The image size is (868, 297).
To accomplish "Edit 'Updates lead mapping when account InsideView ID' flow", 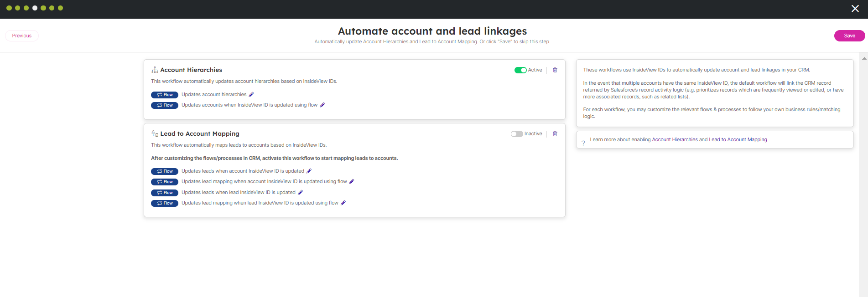I will (352, 182).
